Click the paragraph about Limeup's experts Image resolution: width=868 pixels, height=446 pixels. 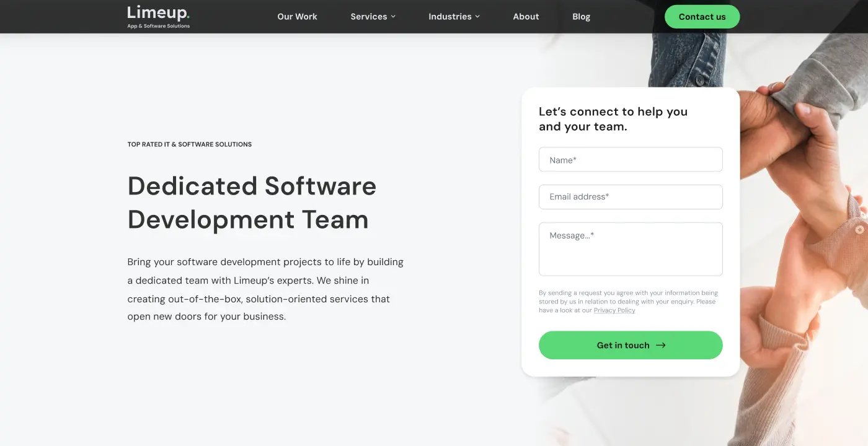coord(265,289)
